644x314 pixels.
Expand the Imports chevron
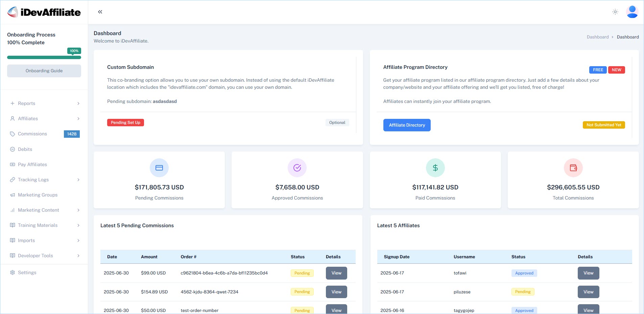(78, 240)
